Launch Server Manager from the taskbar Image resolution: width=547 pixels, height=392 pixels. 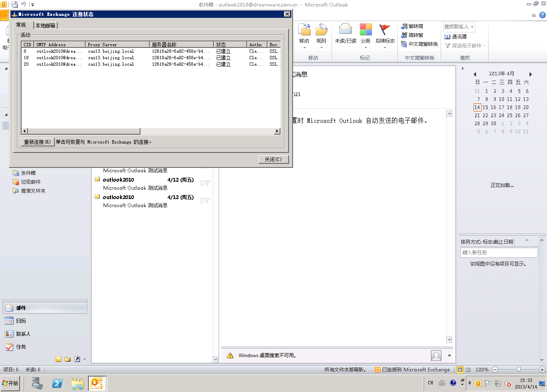pos(37,383)
